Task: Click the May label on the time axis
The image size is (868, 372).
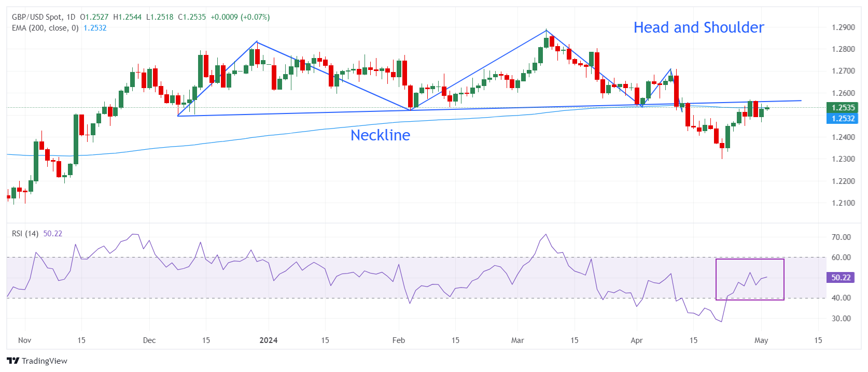Action: click(x=761, y=340)
